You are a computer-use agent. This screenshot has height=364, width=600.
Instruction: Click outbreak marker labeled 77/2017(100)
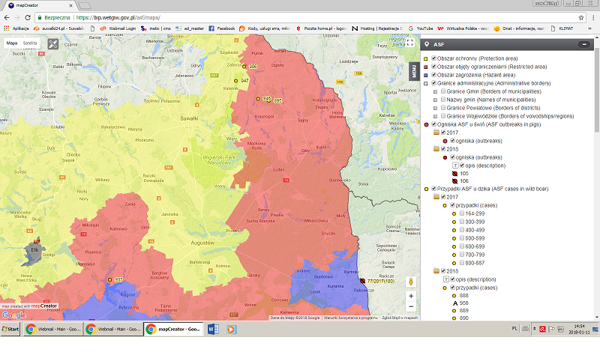point(362,282)
